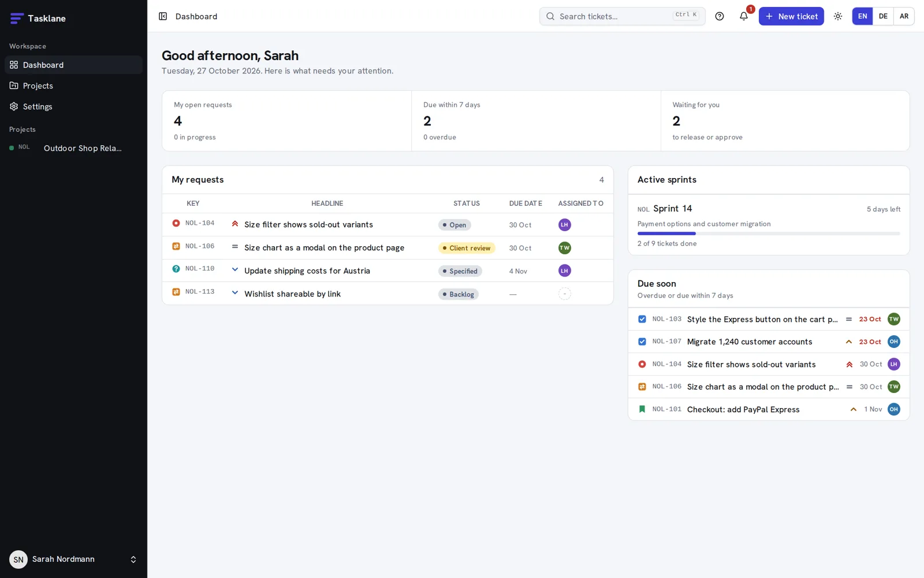Click the Sprint 14 progress bar
The image size is (924, 578).
click(769, 234)
